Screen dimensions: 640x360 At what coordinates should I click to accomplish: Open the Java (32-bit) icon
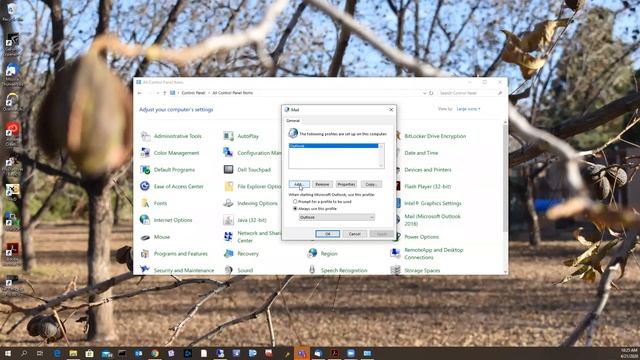[229, 220]
